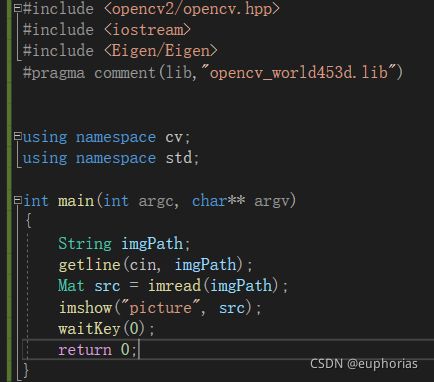Image resolution: width=434 pixels, height=382 pixels.
Task: Click the imread function call
Action: pos(175,286)
